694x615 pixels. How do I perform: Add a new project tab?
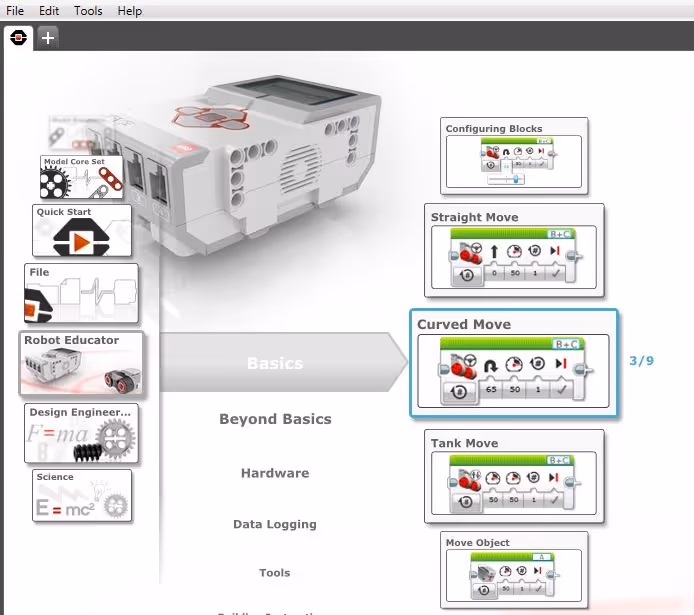pos(48,38)
